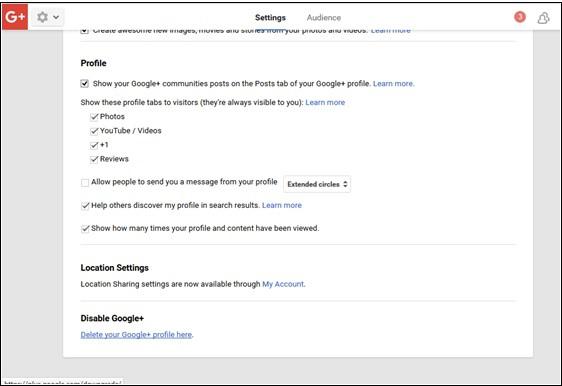Viewport: 562px width, 386px height.
Task: Select the Settings tab
Action: coord(270,18)
